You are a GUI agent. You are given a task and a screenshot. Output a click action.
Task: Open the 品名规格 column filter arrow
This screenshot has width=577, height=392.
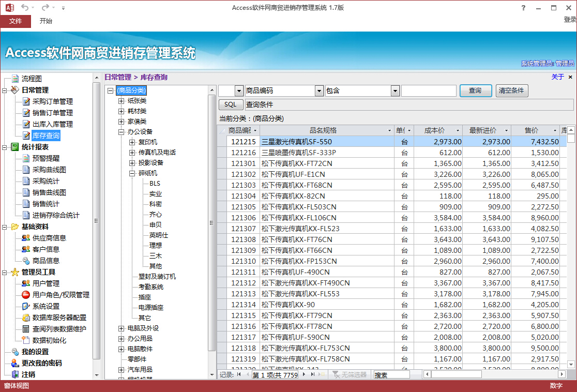[x=389, y=131]
